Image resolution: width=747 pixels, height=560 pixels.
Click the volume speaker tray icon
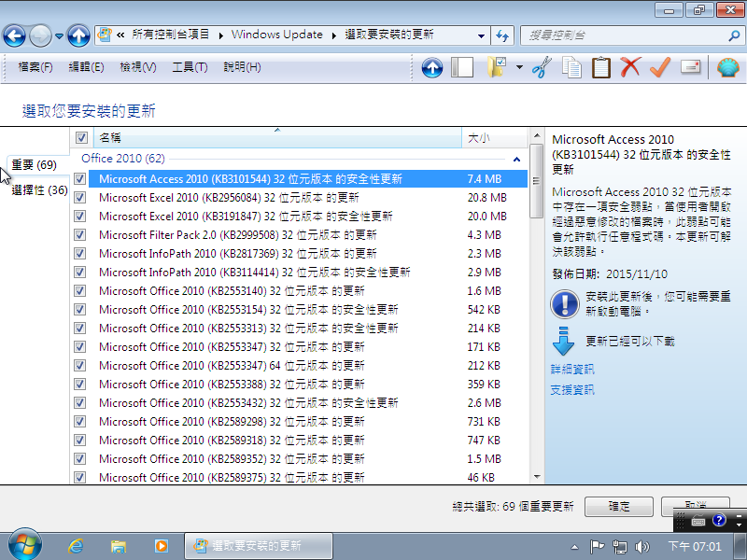click(x=642, y=547)
